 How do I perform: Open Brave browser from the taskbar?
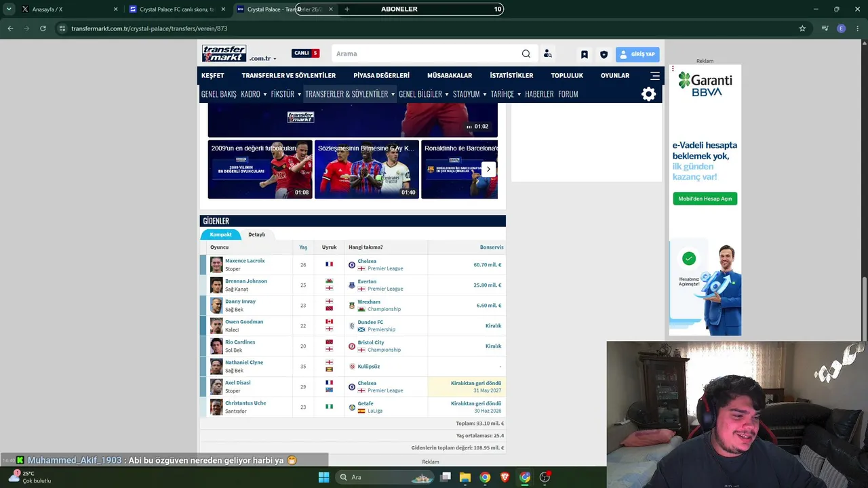[505, 477]
